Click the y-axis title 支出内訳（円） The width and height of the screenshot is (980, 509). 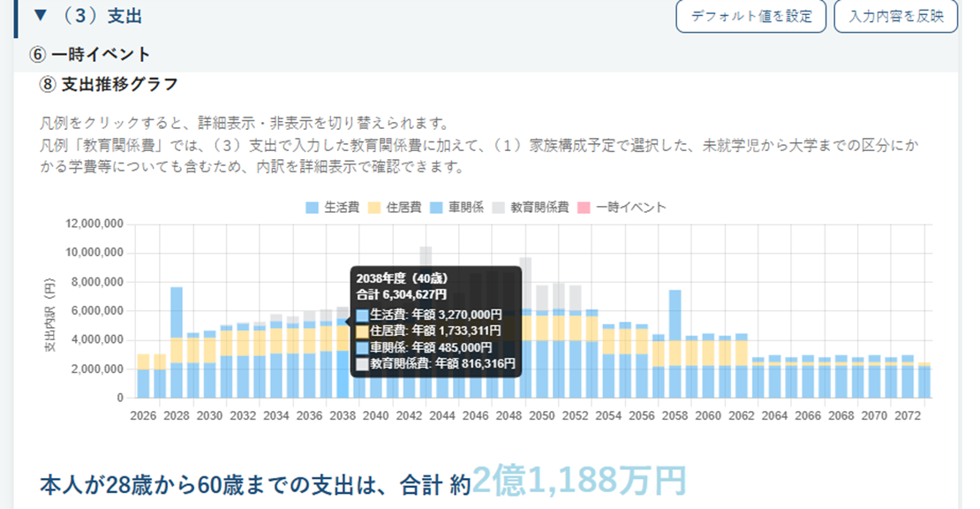click(50, 315)
